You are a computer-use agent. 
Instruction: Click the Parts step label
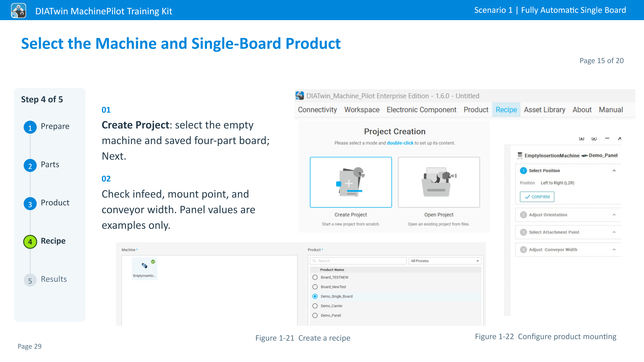pos(50,164)
